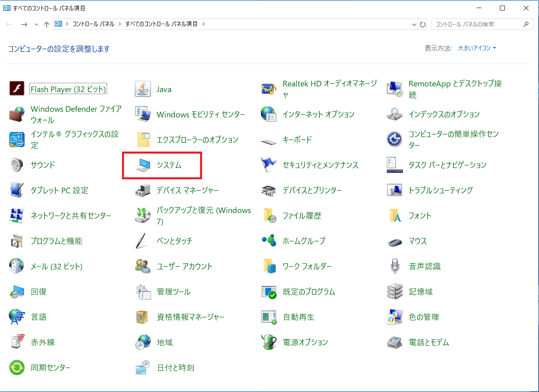
Task: Open the 日付と時刻 calendar icon
Action: pos(143,367)
